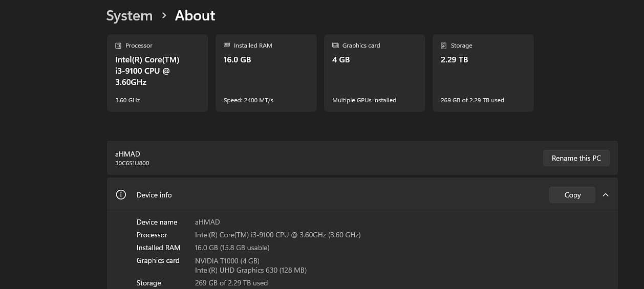Click the NVIDIA T1000 (4 GB) entry
The height and width of the screenshot is (289, 644).
227,261
